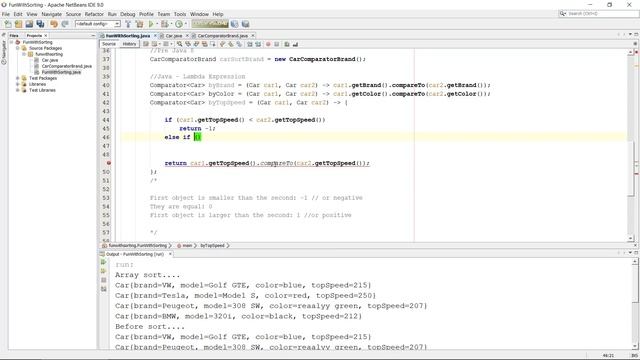
Task: Open the Profile Project dropdown arrow
Action: coord(185,24)
